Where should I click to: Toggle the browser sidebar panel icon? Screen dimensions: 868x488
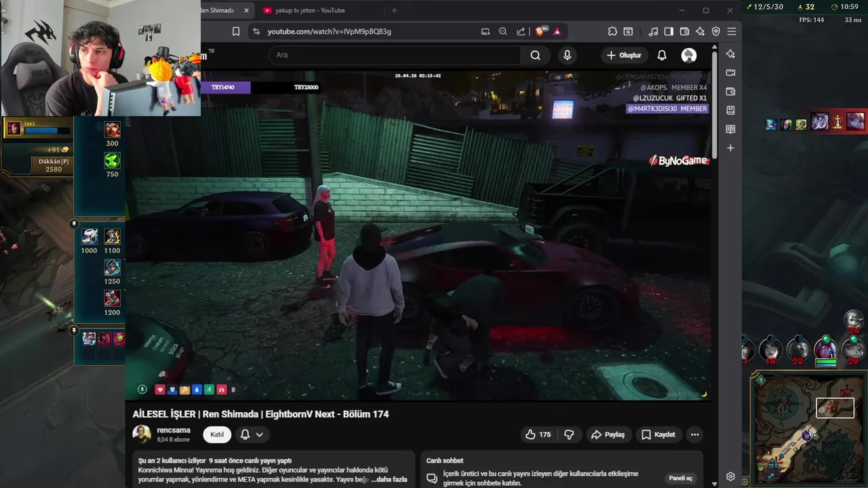point(669,31)
